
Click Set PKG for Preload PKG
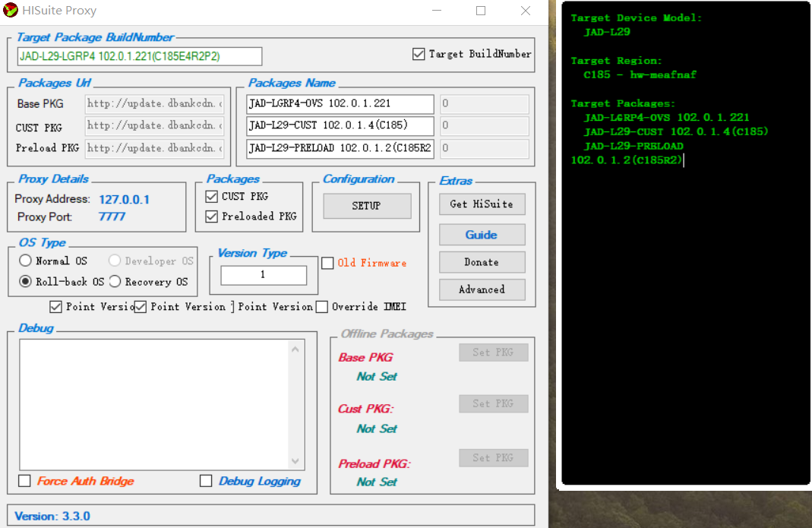click(494, 457)
